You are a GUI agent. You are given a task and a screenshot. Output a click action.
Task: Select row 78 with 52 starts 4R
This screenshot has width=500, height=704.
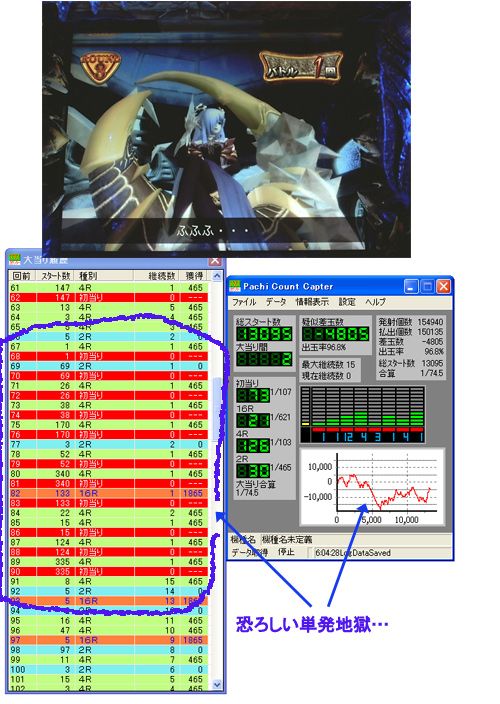click(x=109, y=454)
